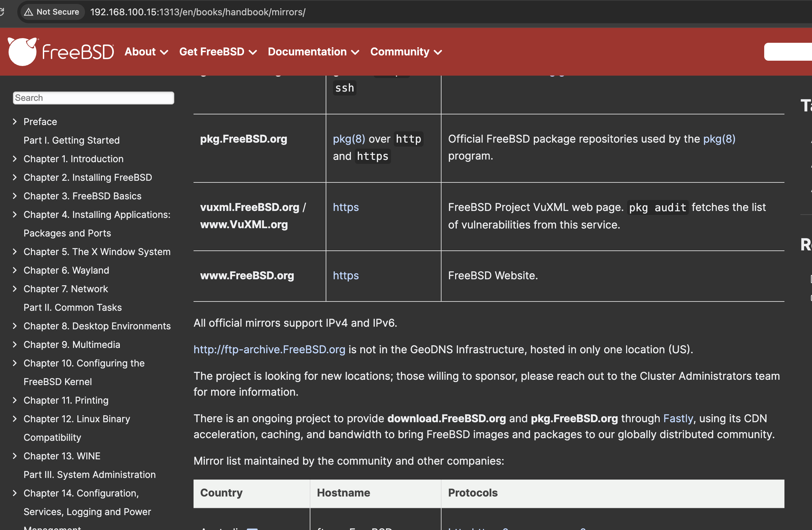The image size is (812, 530).
Task: Expand Chapter 3. FreeBSD Basics chevron
Action: pos(15,196)
